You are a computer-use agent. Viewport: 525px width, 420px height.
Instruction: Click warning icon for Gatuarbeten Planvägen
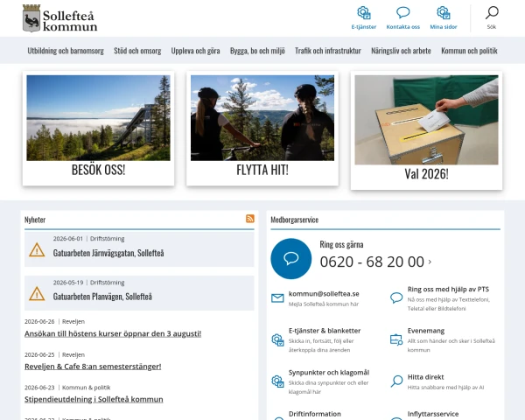[x=37, y=294]
